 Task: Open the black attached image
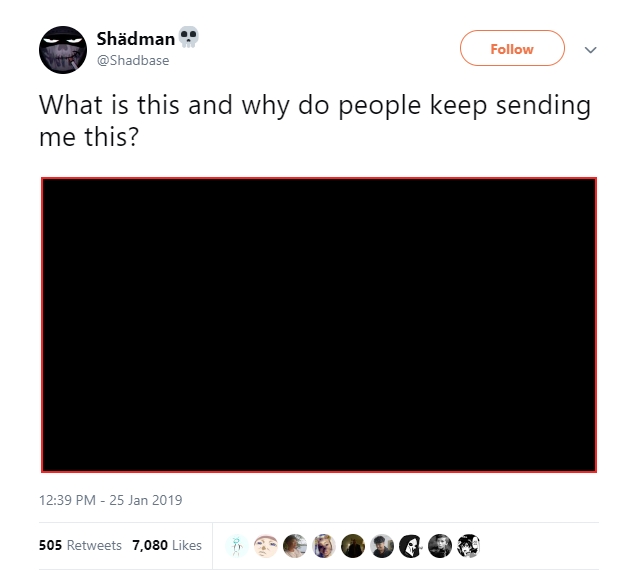[x=319, y=325]
